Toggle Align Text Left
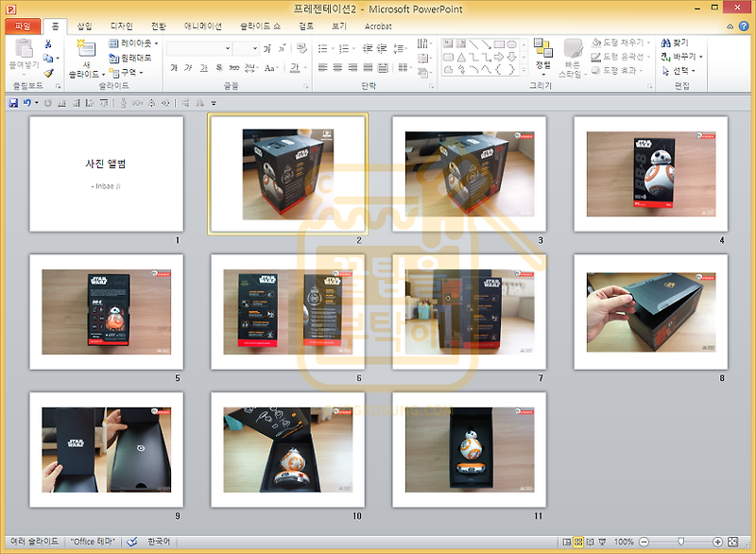The height and width of the screenshot is (554, 756). (x=322, y=67)
